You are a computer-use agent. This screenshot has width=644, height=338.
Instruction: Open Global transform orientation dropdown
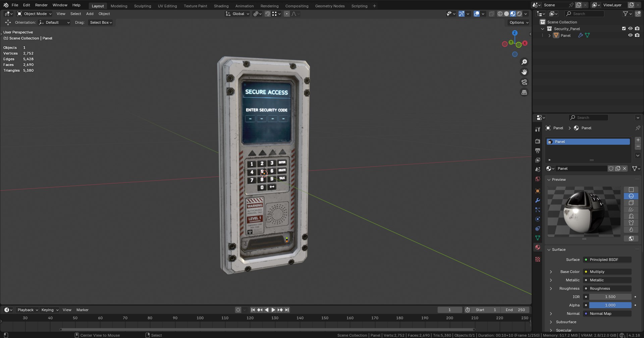[237, 14]
